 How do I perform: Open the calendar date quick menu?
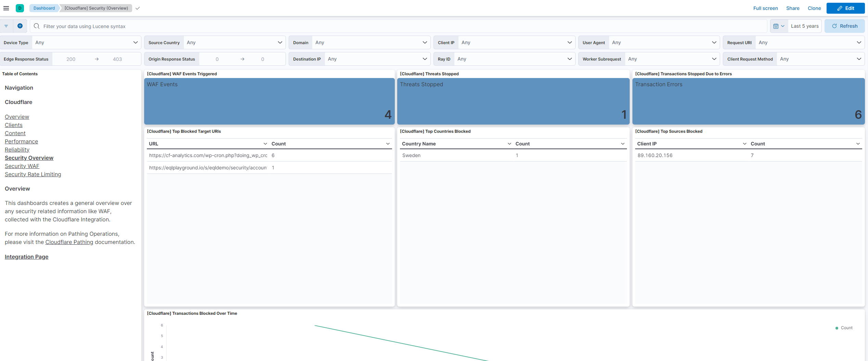tap(779, 26)
